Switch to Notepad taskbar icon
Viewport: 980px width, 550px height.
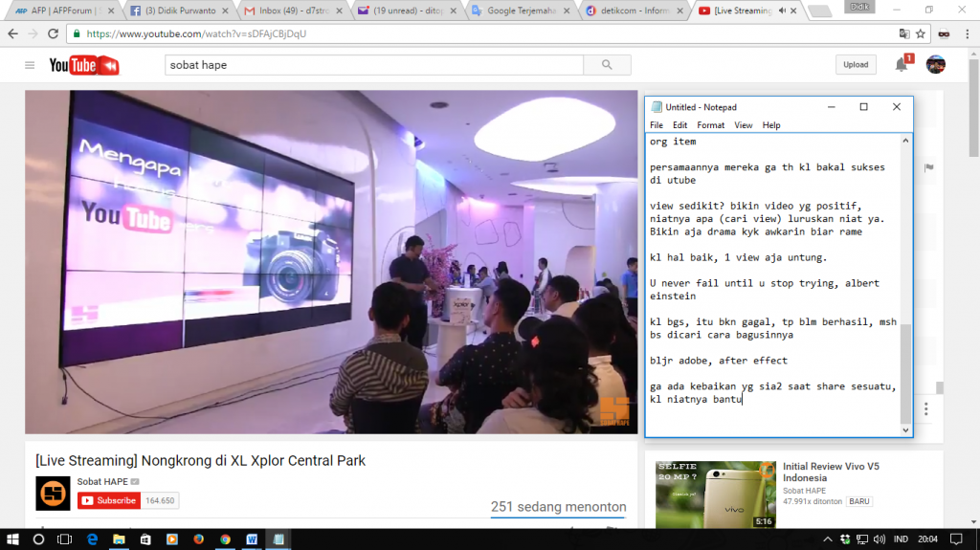(278, 539)
